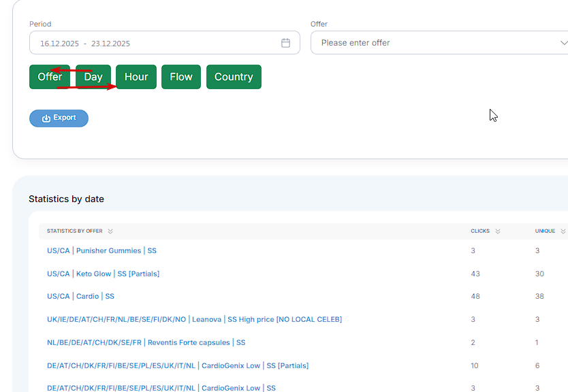This screenshot has width=568, height=392.
Task: Click unique value 38 for Cardio
Action: coord(539,296)
